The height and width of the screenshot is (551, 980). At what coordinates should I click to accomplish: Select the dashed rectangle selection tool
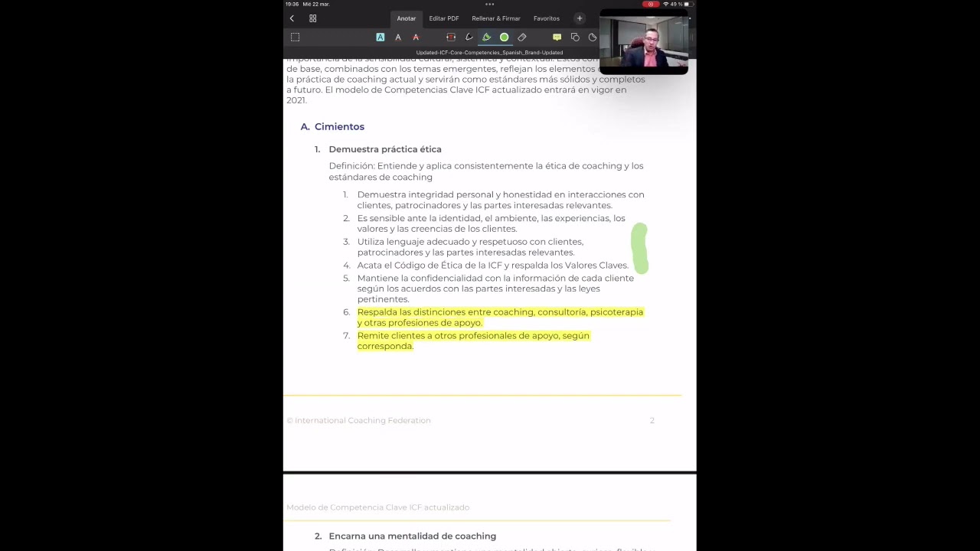pos(295,37)
